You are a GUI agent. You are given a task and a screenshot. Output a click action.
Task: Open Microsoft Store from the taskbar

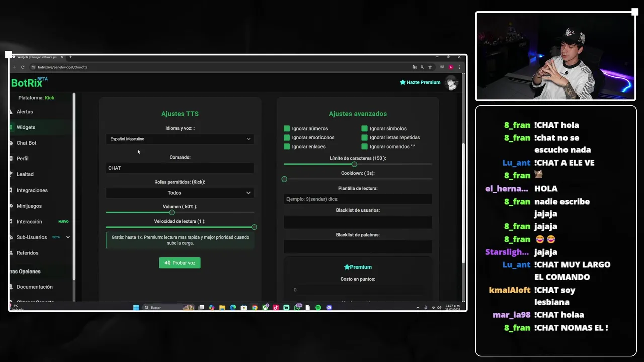[244, 307]
